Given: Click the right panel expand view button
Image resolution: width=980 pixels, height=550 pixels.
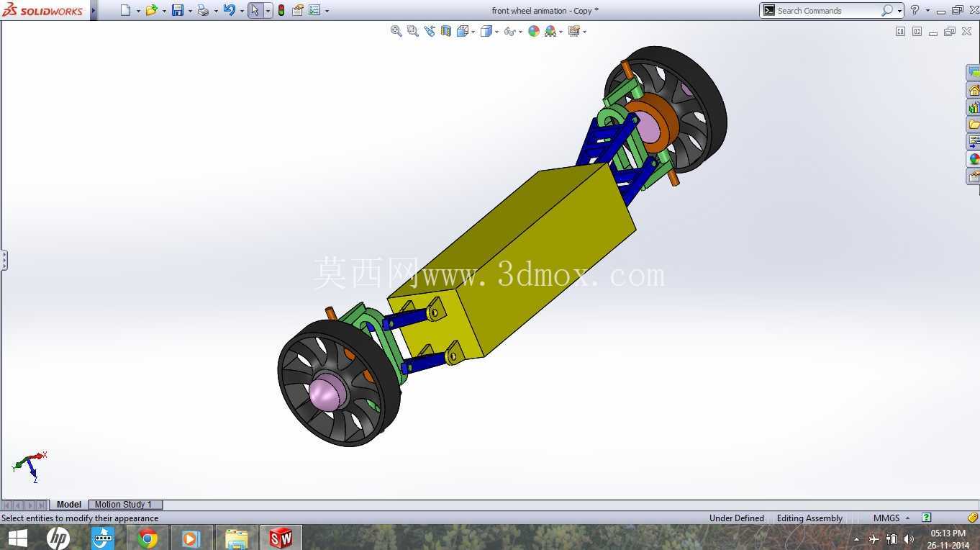Looking at the screenshot, I should 917,32.
